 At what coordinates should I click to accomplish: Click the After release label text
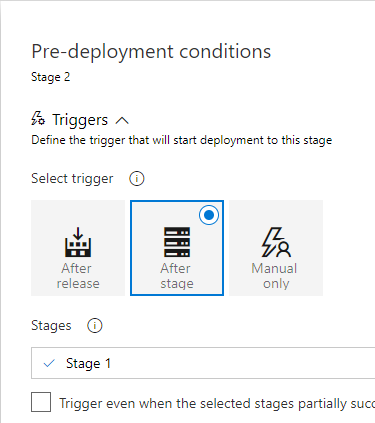pos(78,276)
